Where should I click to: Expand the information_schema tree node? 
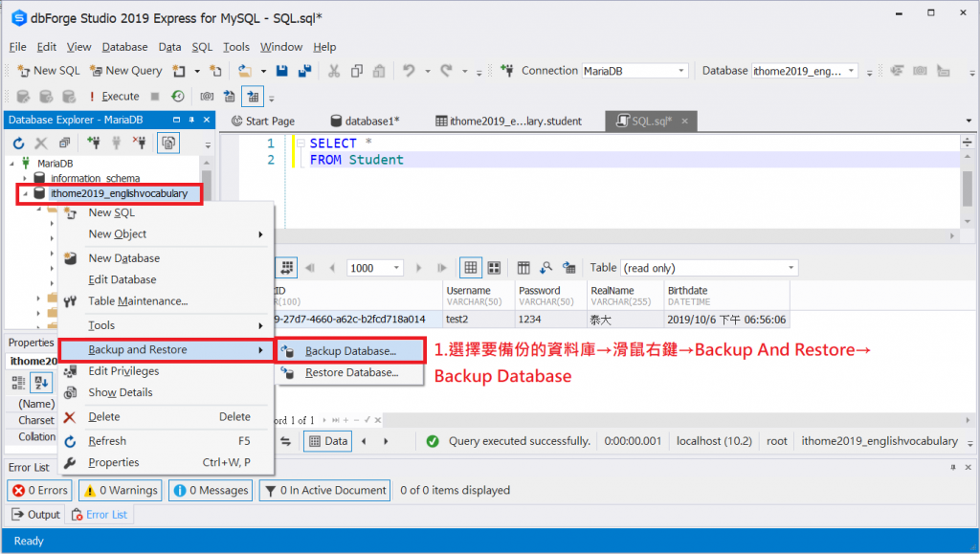point(25,179)
